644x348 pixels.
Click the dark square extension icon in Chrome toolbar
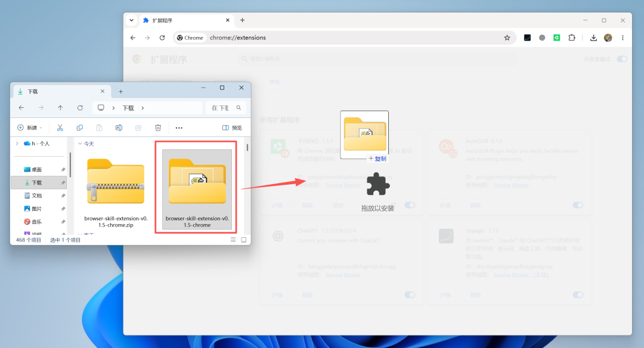click(527, 38)
